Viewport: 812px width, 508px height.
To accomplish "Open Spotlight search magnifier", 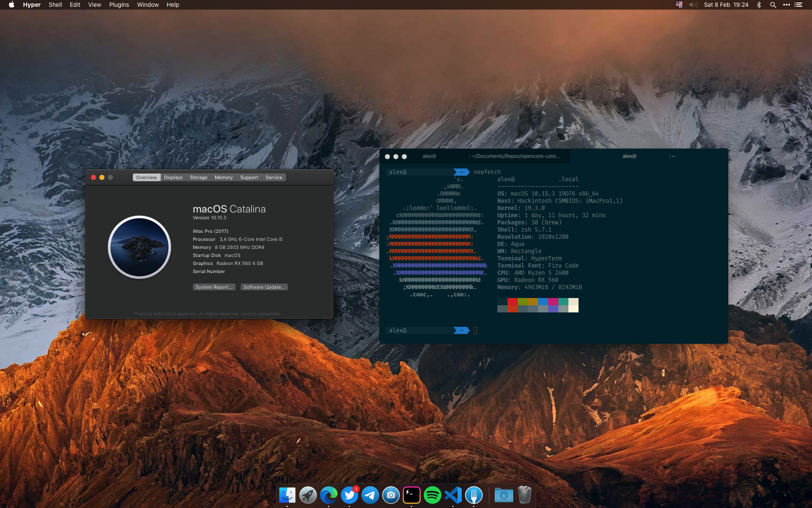I will tap(773, 5).
